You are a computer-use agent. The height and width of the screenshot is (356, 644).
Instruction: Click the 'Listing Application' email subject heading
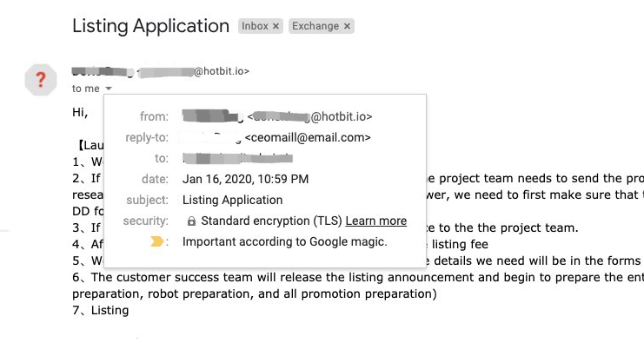(149, 26)
